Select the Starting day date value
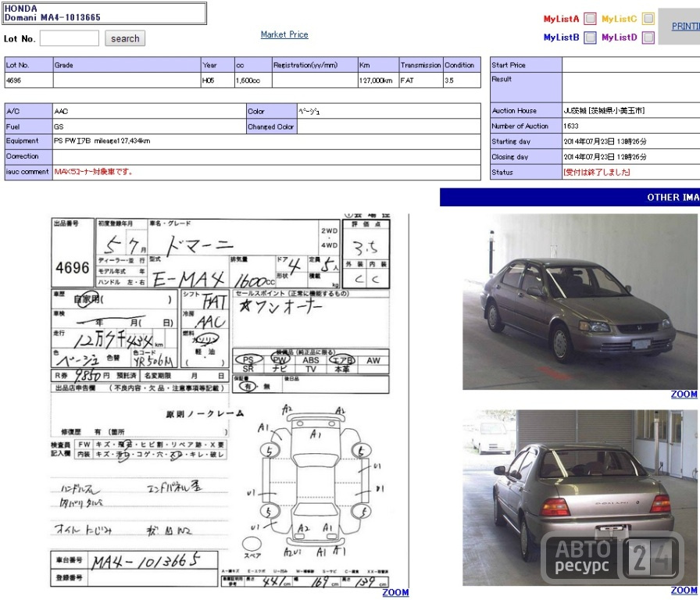 (605, 141)
